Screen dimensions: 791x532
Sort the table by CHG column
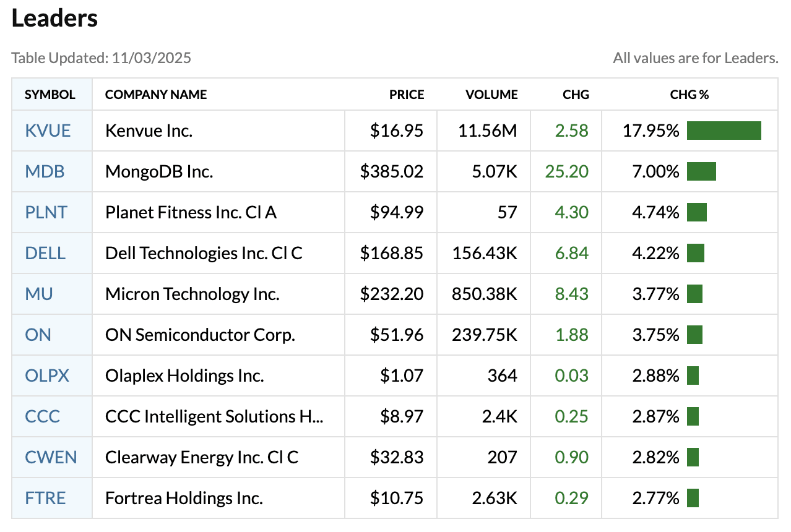pos(576,94)
